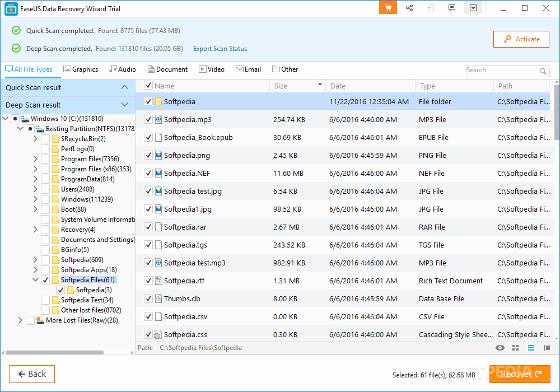Click the Back button
This screenshot has height=392, width=560.
click(32, 374)
